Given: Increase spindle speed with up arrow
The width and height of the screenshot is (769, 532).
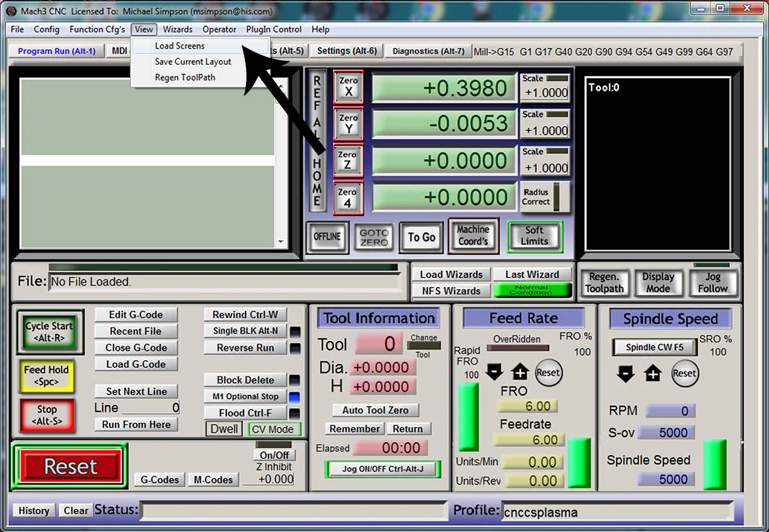Looking at the screenshot, I should tap(652, 374).
